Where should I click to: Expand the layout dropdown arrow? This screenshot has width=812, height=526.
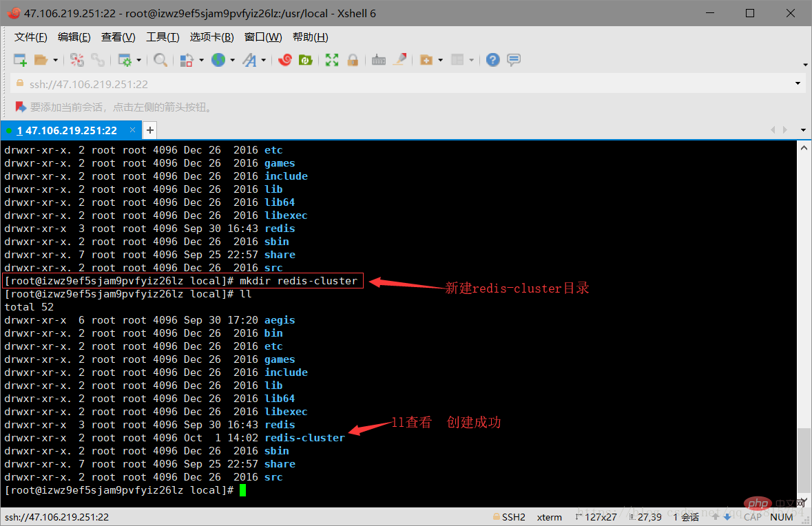point(472,60)
